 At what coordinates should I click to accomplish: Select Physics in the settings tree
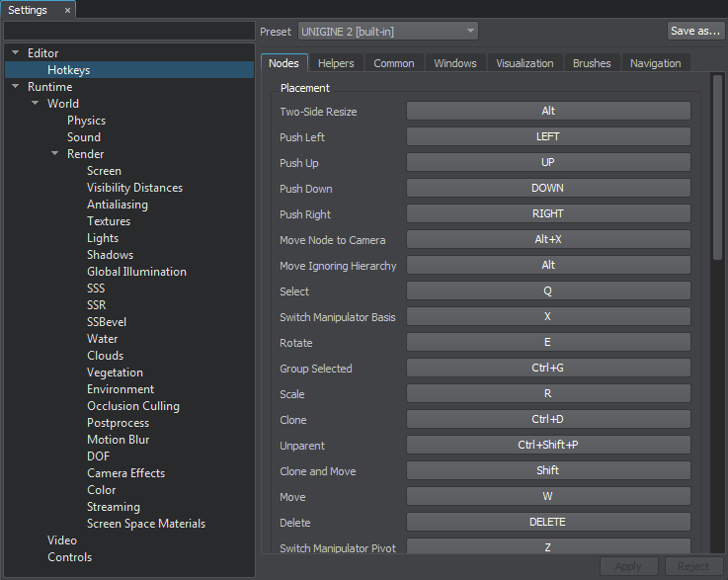[86, 121]
